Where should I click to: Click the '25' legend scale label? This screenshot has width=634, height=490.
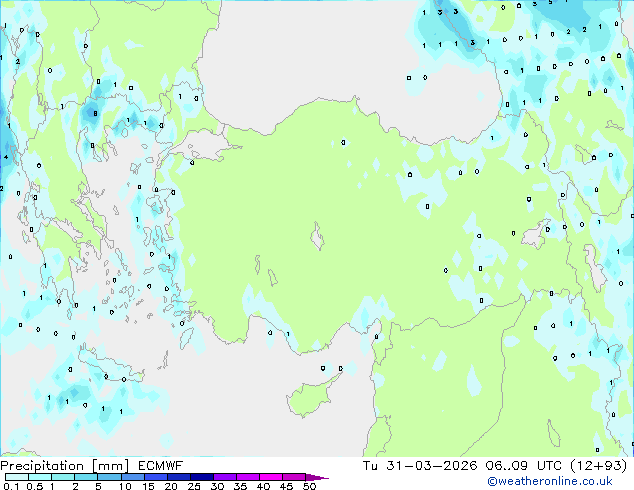(x=194, y=486)
